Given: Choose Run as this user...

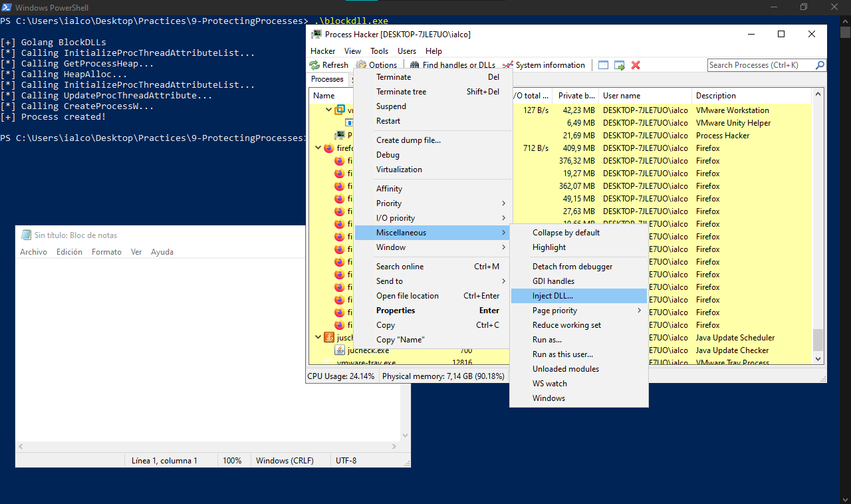Looking at the screenshot, I should [579, 354].
